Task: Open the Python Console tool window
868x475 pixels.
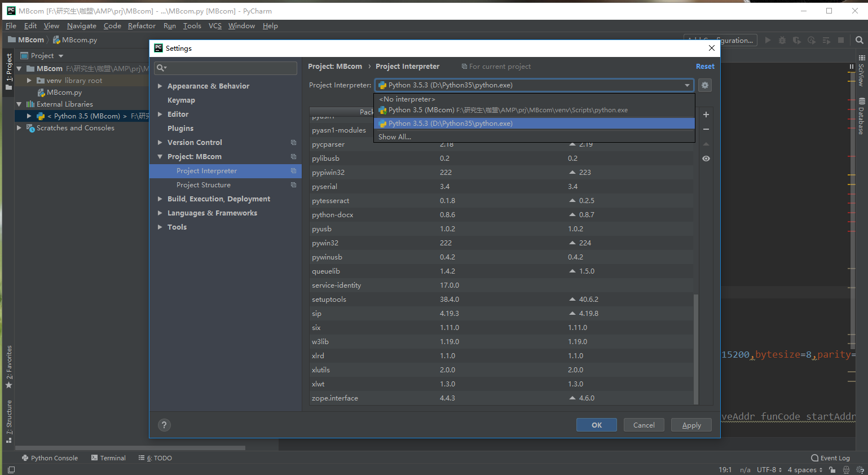Action: pyautogui.click(x=50, y=458)
